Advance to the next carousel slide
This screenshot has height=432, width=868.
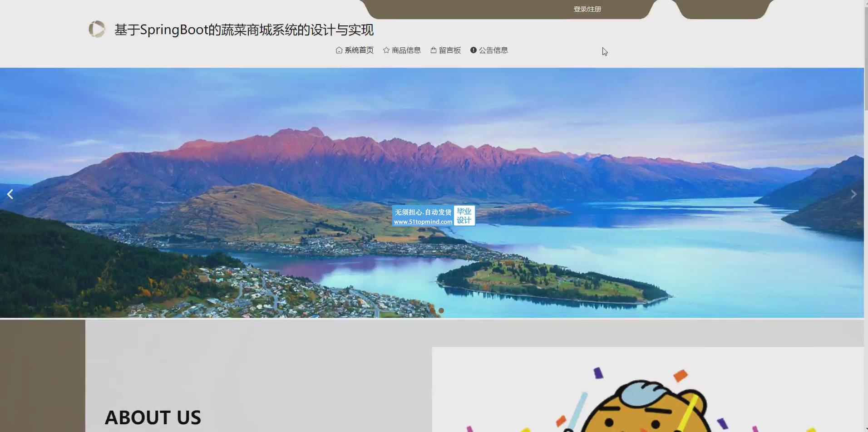tap(853, 194)
